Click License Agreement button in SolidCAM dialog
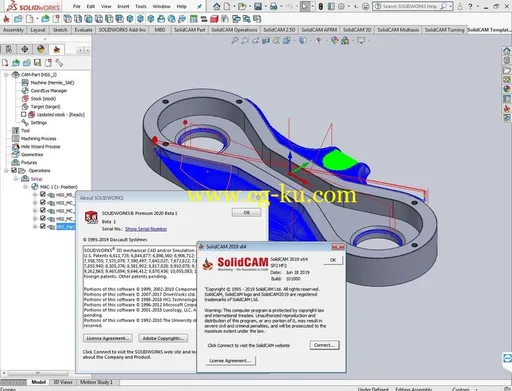The height and width of the screenshot is (391, 512). click(x=230, y=361)
